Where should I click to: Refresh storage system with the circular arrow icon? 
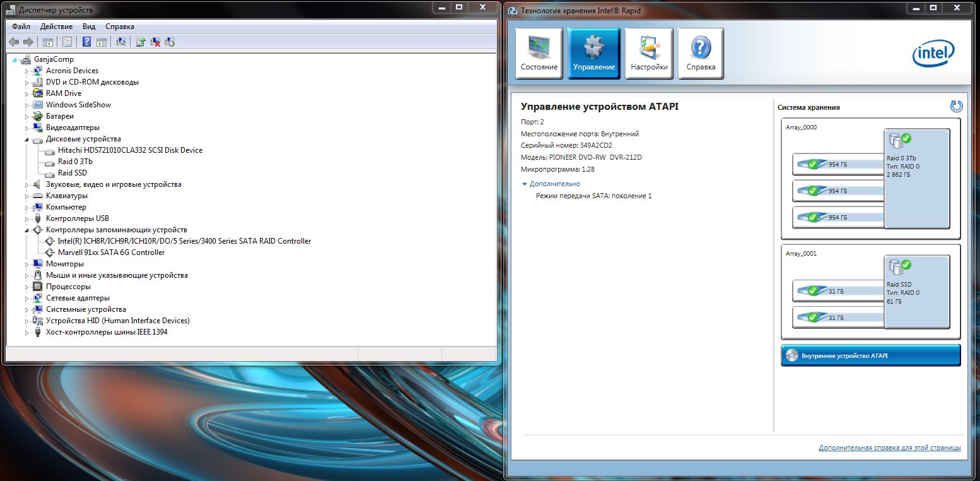click(956, 107)
